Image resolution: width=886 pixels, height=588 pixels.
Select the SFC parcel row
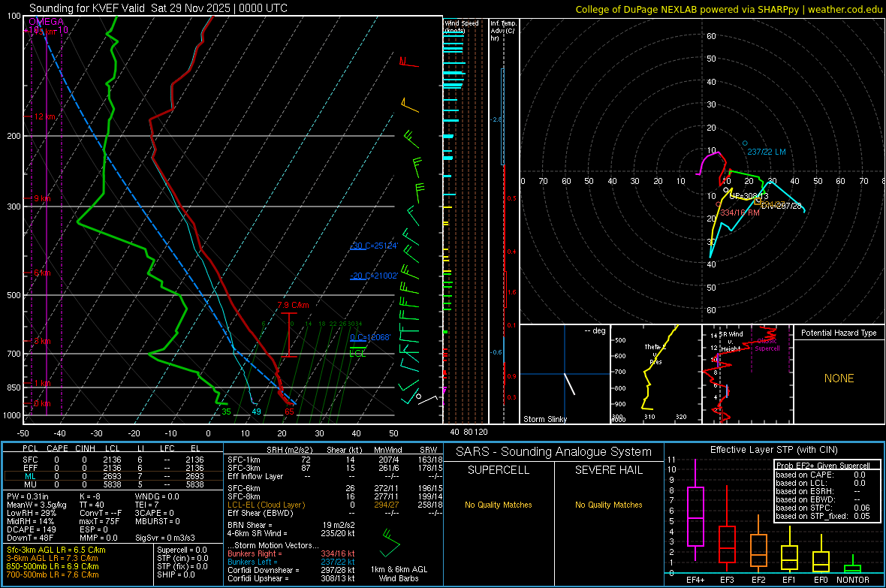click(113, 460)
